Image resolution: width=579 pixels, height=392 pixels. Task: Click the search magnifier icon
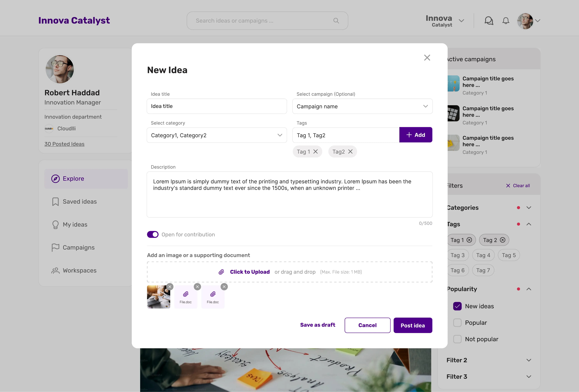336,21
